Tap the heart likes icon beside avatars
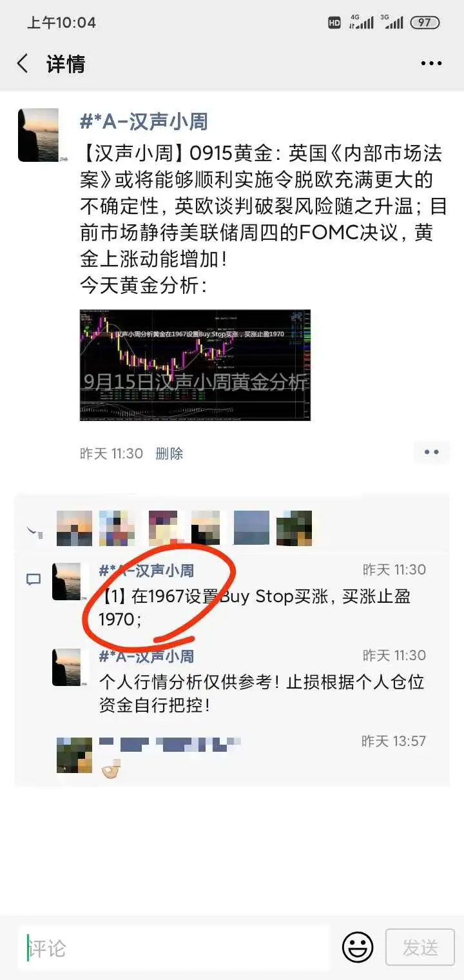 [34, 533]
